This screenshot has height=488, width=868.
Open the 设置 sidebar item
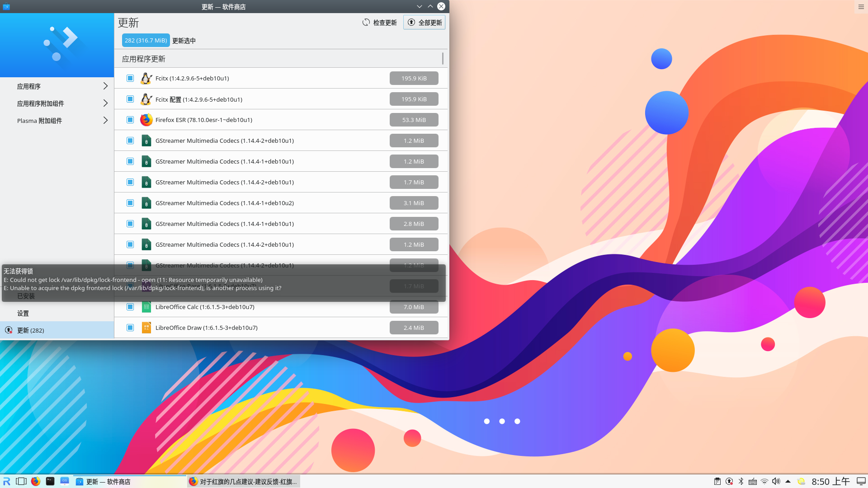point(23,313)
